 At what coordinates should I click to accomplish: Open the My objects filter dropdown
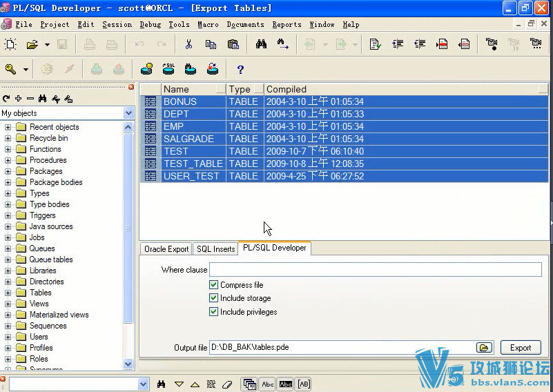pyautogui.click(x=128, y=113)
